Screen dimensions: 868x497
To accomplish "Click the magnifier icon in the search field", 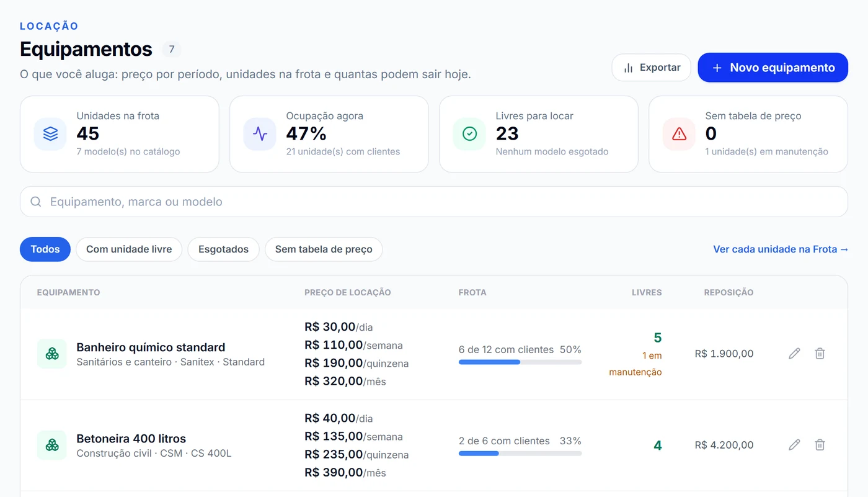I will click(36, 202).
